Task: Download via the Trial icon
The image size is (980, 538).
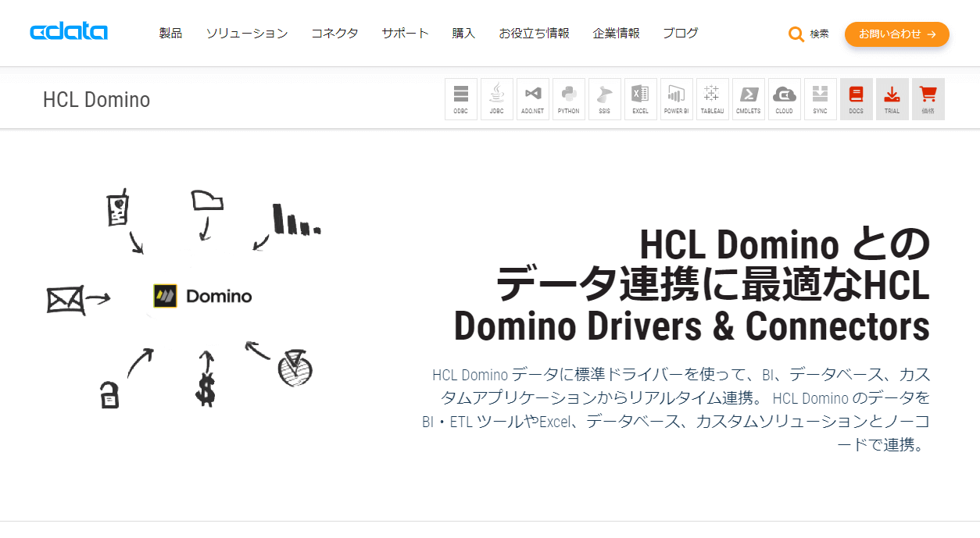Action: click(892, 99)
